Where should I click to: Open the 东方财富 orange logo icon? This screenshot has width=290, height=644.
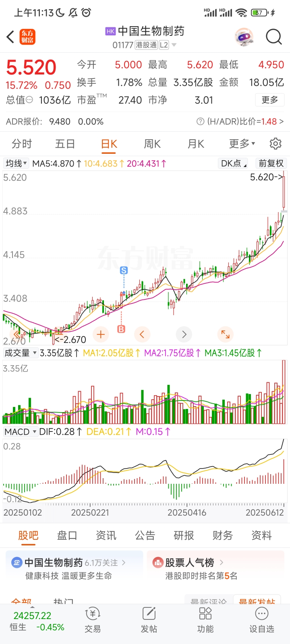[28, 37]
